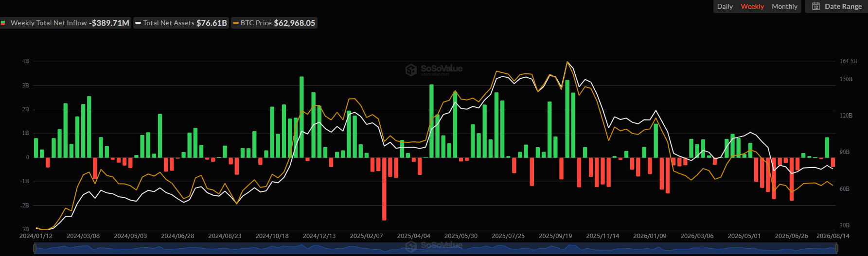The height and width of the screenshot is (256, 868).
Task: Click the 120B right-axis label
Action: [x=846, y=116]
